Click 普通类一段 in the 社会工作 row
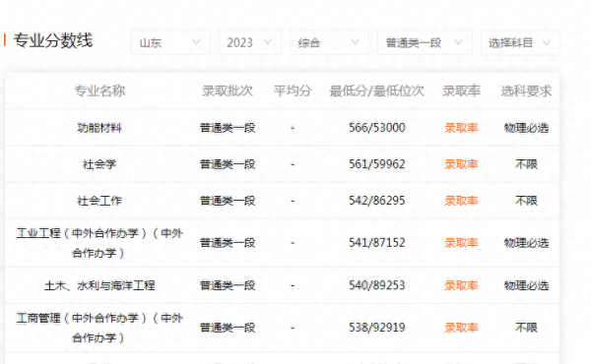This screenshot has width=591, height=364. pyautogui.click(x=228, y=201)
